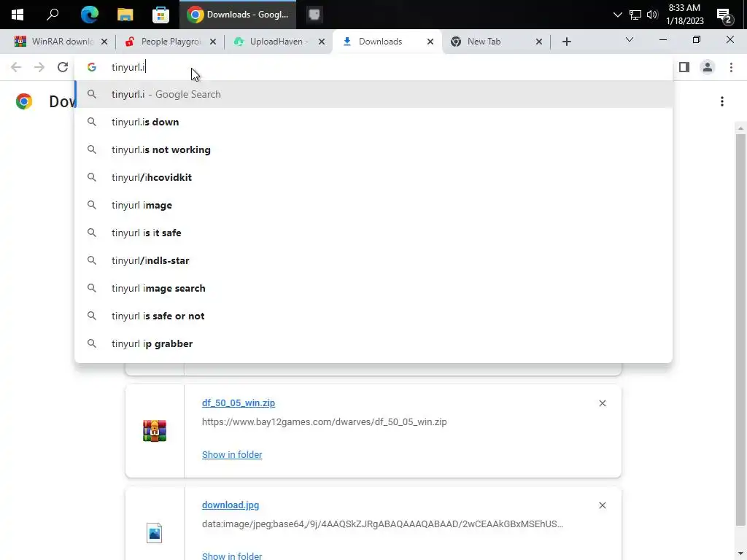Click the bay12games.com source URL text

click(x=325, y=422)
